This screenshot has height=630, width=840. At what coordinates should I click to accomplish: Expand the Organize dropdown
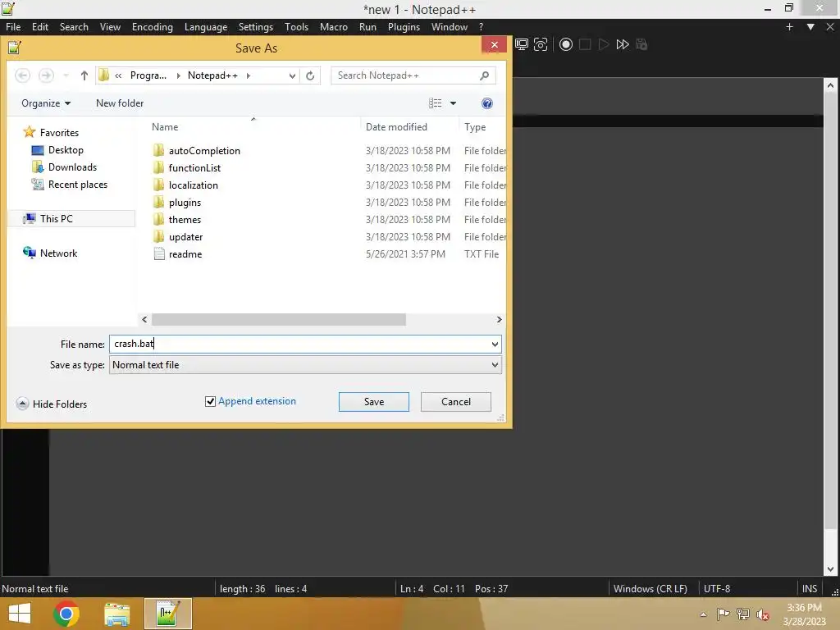46,103
